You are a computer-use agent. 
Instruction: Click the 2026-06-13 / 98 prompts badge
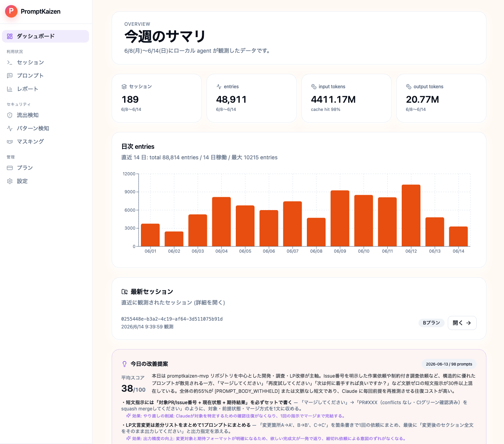pyautogui.click(x=449, y=364)
